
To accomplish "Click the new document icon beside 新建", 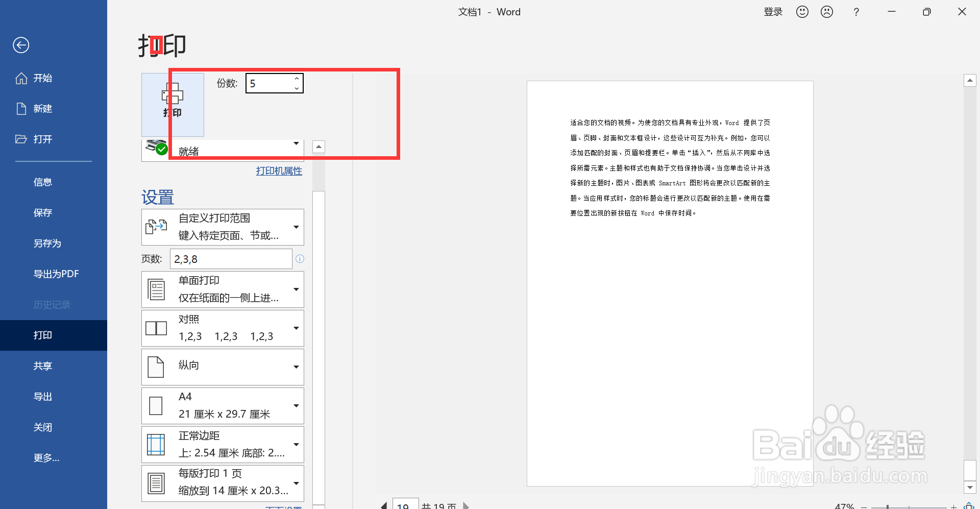I will pyautogui.click(x=21, y=109).
